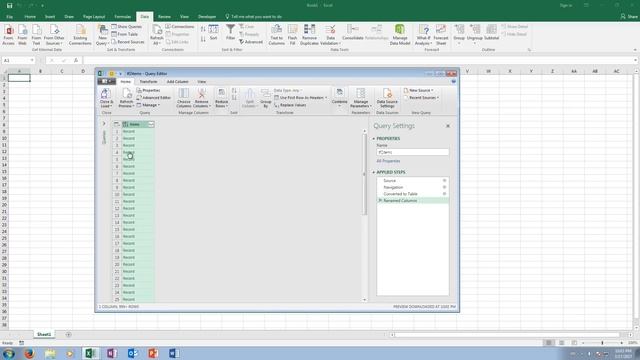Select the Navigation applied step
The height and width of the screenshot is (360, 640).
click(413, 187)
